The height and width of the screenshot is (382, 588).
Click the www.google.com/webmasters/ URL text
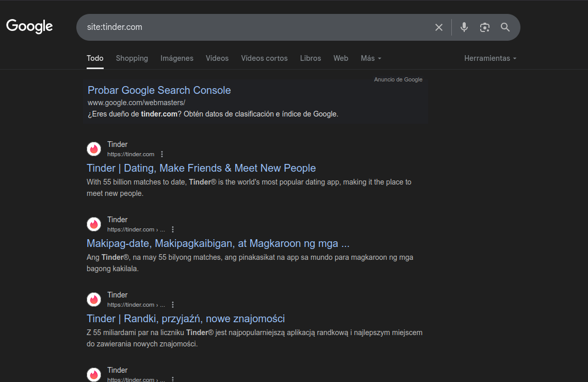(x=137, y=103)
